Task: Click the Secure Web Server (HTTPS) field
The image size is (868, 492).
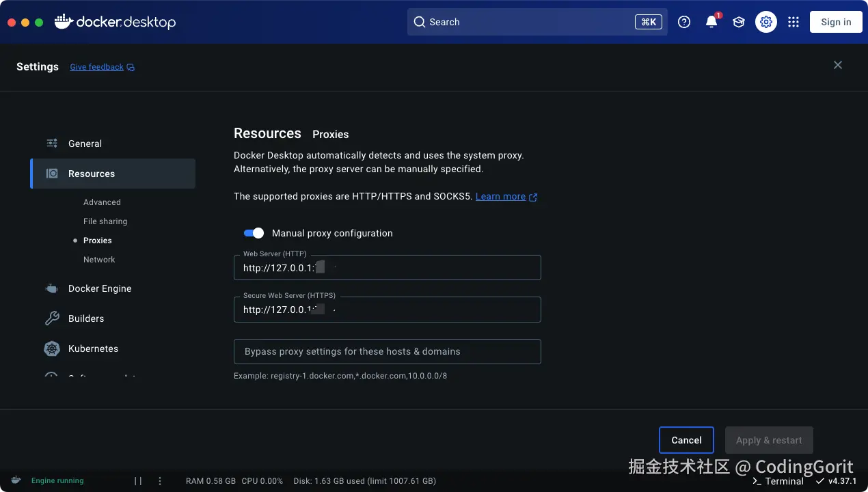Action: point(388,310)
